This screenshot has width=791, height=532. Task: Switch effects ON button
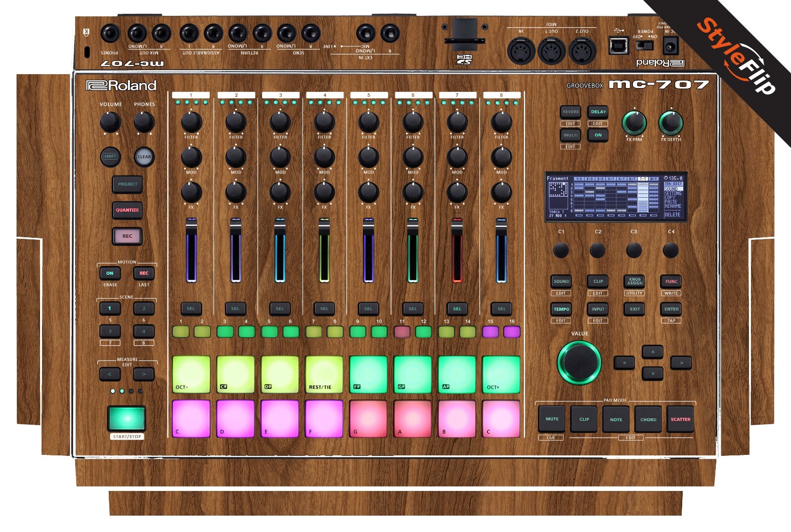point(598,135)
